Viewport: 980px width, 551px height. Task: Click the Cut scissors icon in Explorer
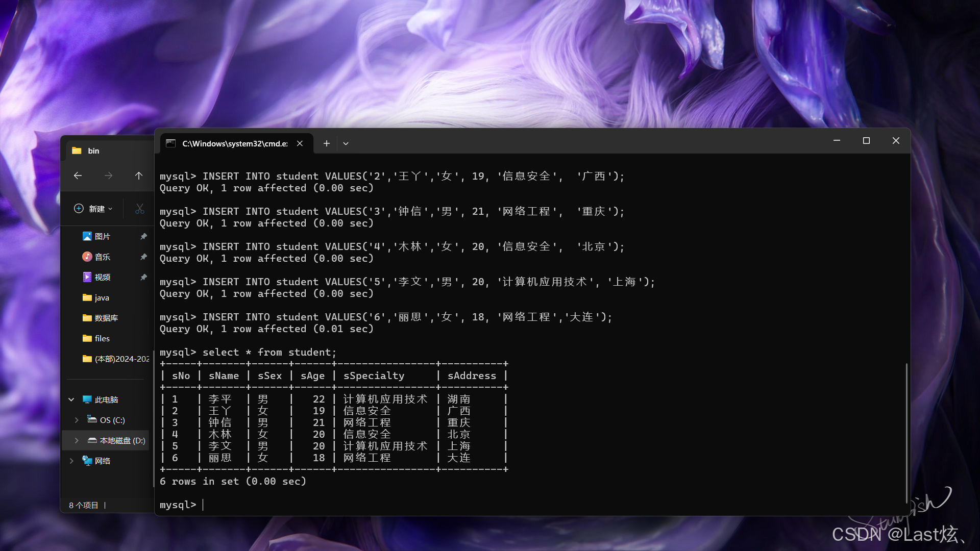(140, 209)
